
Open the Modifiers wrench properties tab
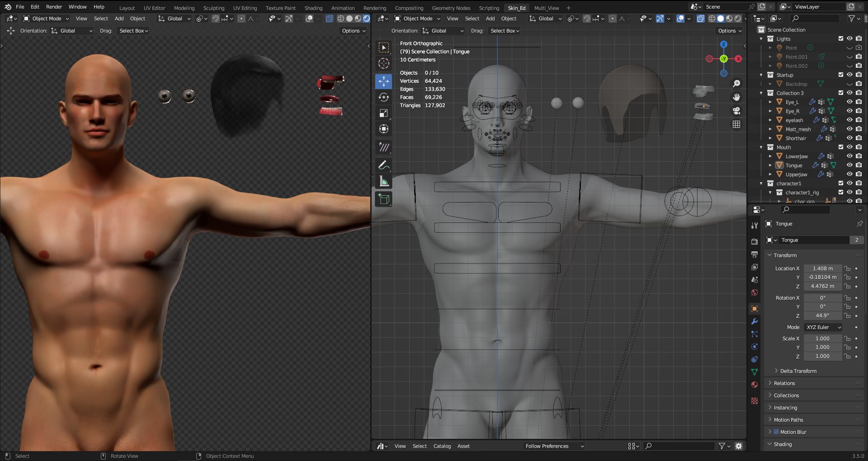754,321
